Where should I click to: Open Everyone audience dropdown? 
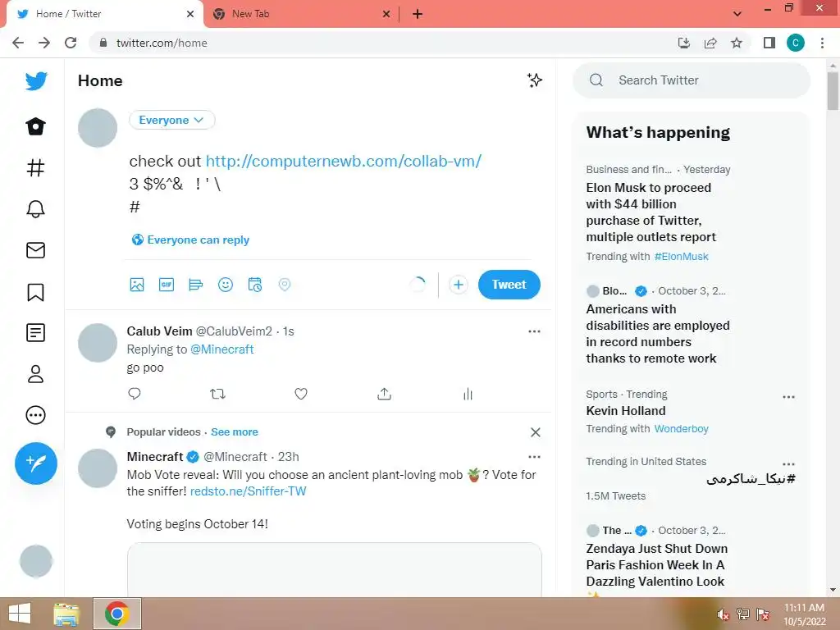point(171,120)
